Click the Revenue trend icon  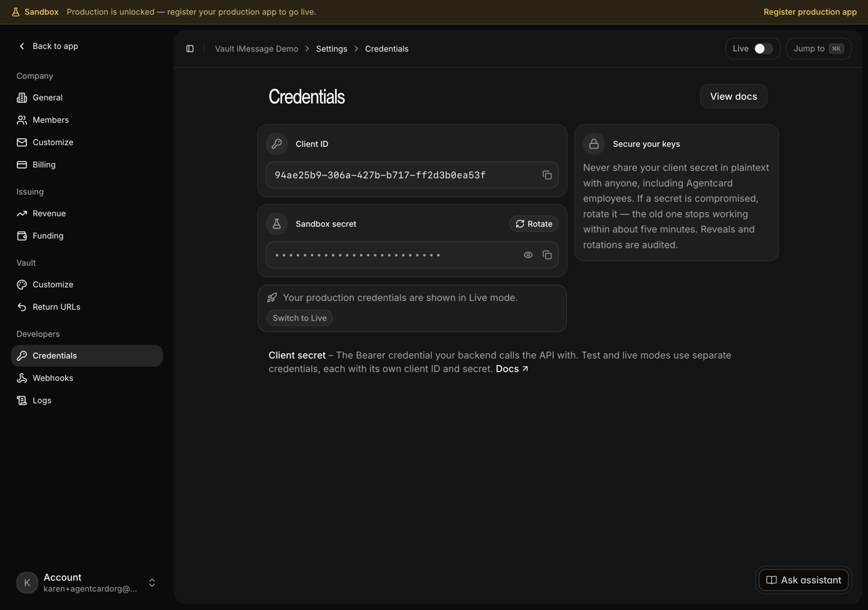click(x=22, y=213)
